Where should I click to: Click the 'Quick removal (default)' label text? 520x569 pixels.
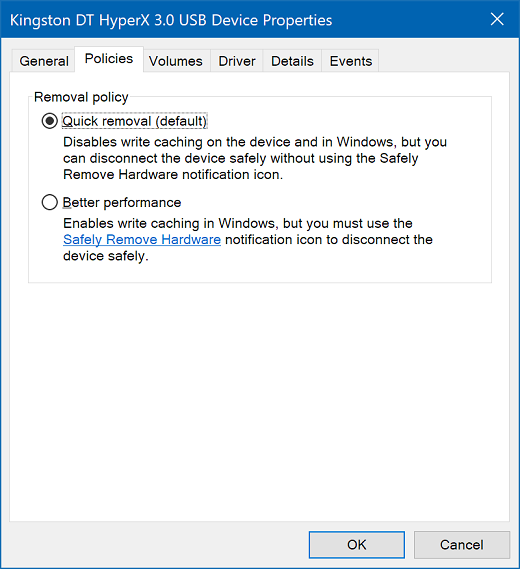click(135, 121)
